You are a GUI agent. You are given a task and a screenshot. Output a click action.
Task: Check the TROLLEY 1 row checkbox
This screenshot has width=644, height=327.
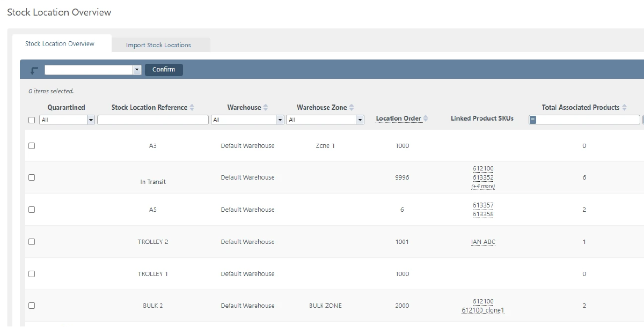32,274
